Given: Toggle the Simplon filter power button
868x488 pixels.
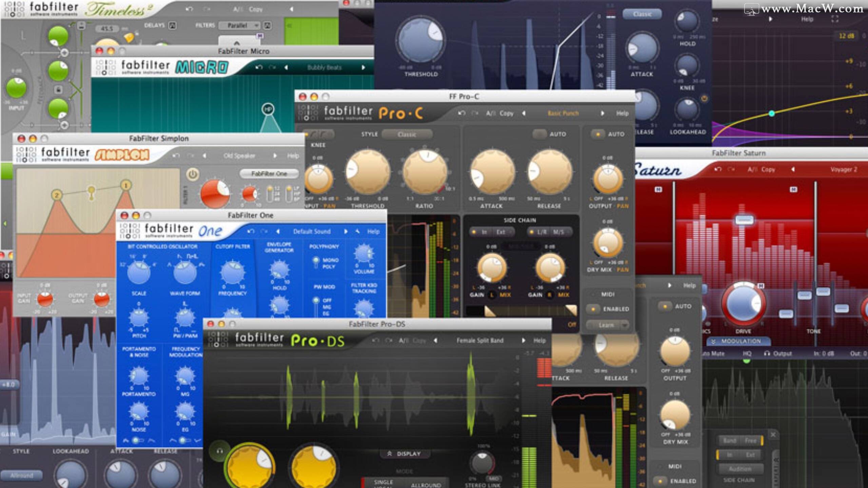Looking at the screenshot, I should [193, 174].
